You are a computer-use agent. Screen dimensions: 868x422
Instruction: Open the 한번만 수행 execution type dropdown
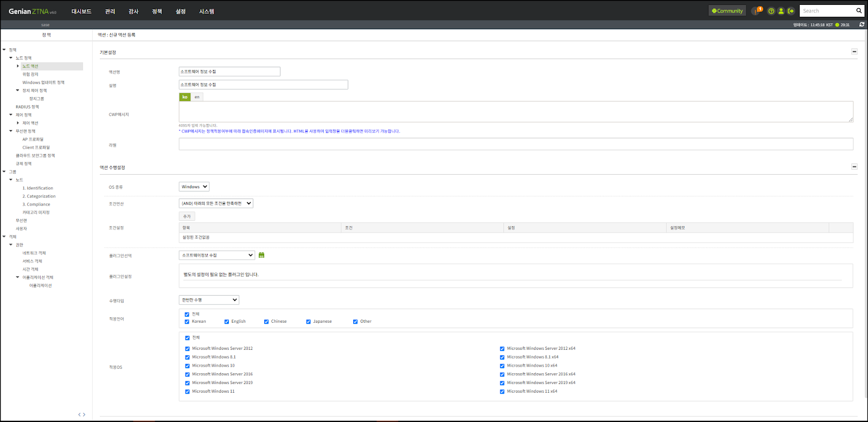[x=209, y=300]
